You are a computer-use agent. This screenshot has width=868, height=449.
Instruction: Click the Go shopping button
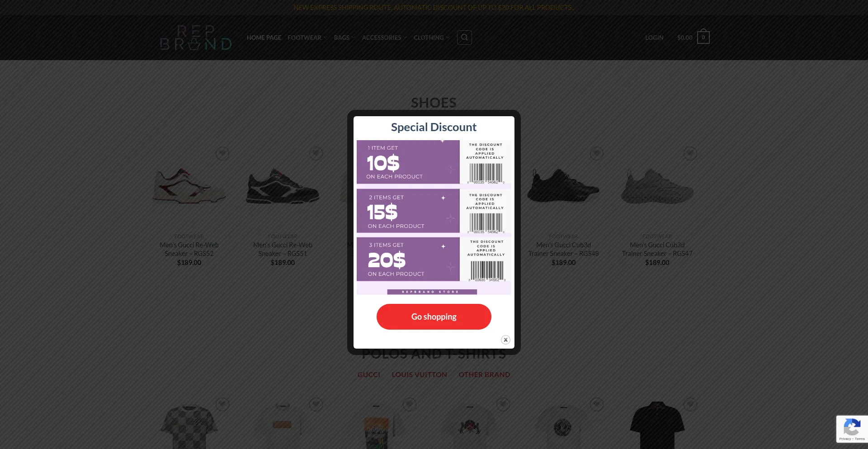[434, 317]
